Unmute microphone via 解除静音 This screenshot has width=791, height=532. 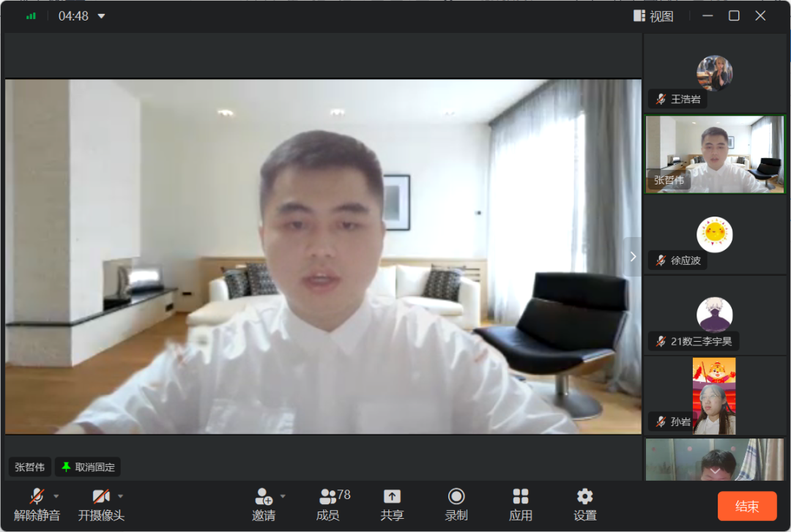(37, 497)
